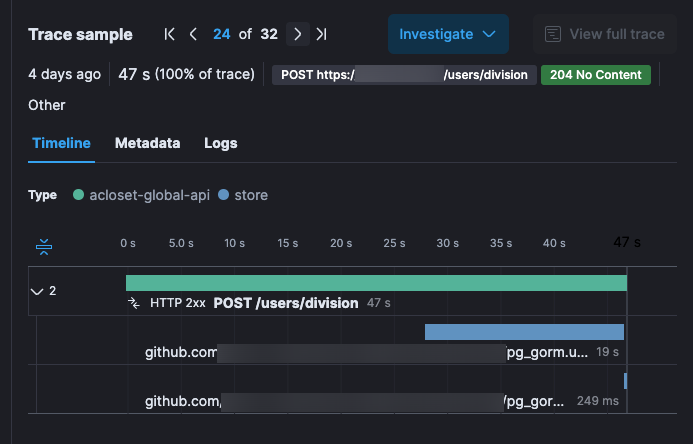Screen dimensions: 693x444
Task: Open the 249 ms pg_gorm span row
Action: pyautogui.click(x=380, y=401)
